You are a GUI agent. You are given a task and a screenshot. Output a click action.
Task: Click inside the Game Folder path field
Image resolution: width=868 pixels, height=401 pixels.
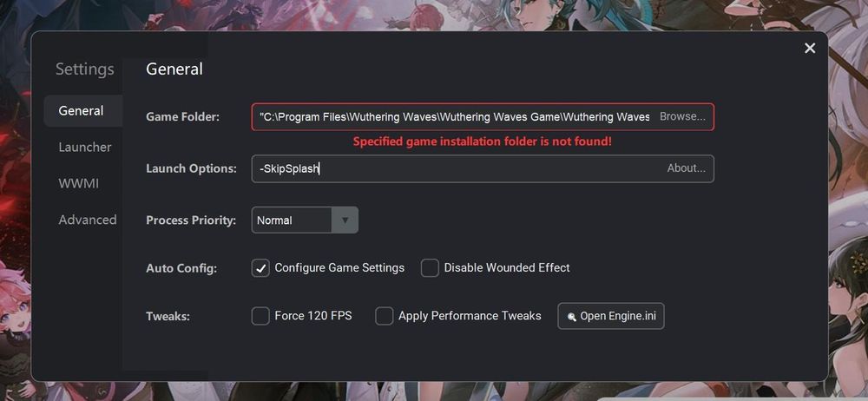pyautogui.click(x=454, y=117)
